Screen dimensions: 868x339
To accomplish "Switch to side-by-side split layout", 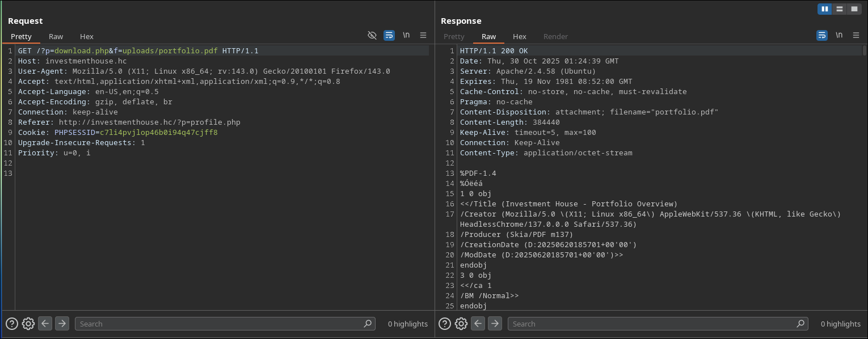I will click(x=825, y=9).
